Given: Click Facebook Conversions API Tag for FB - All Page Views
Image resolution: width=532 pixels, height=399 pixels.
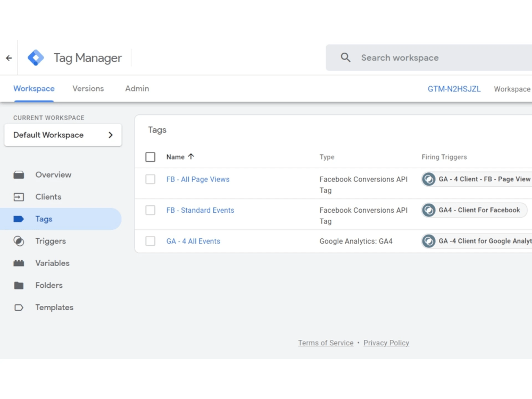Looking at the screenshot, I should [x=363, y=185].
